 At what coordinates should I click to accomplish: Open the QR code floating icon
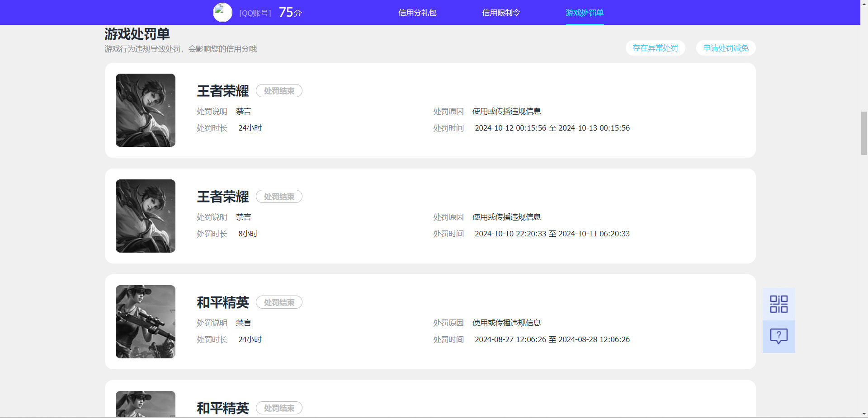click(x=778, y=304)
